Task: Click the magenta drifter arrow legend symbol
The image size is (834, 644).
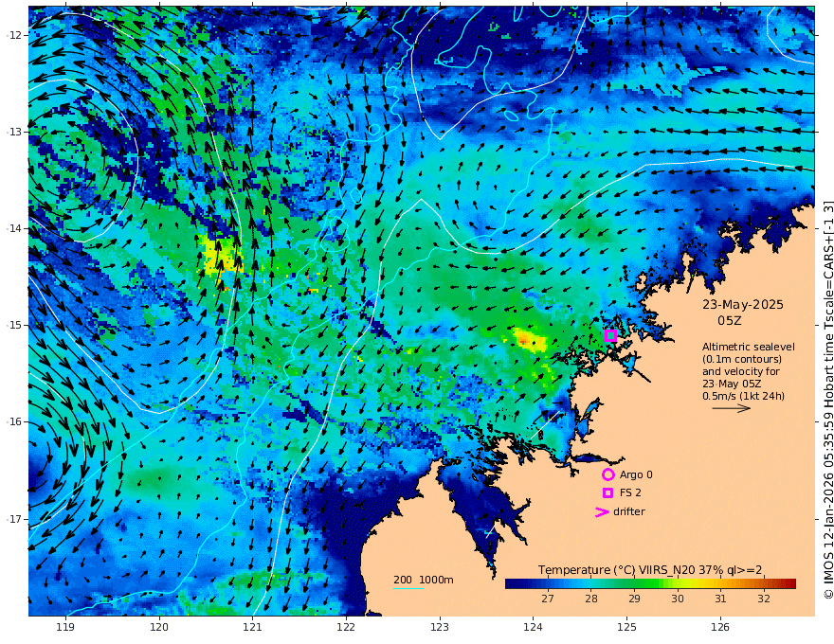Action: [602, 512]
